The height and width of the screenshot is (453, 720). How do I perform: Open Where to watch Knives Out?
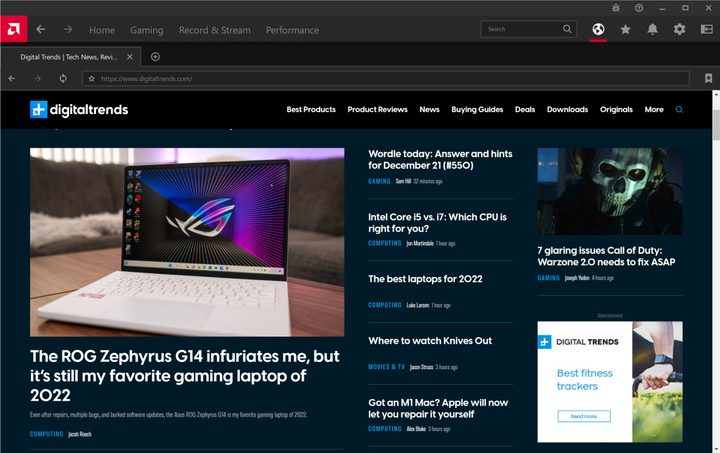pyautogui.click(x=430, y=341)
